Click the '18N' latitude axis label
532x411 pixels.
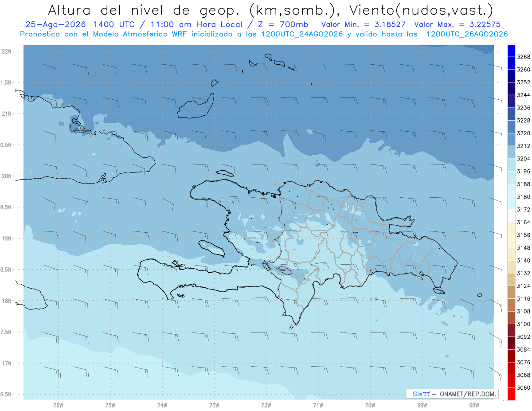click(7, 301)
